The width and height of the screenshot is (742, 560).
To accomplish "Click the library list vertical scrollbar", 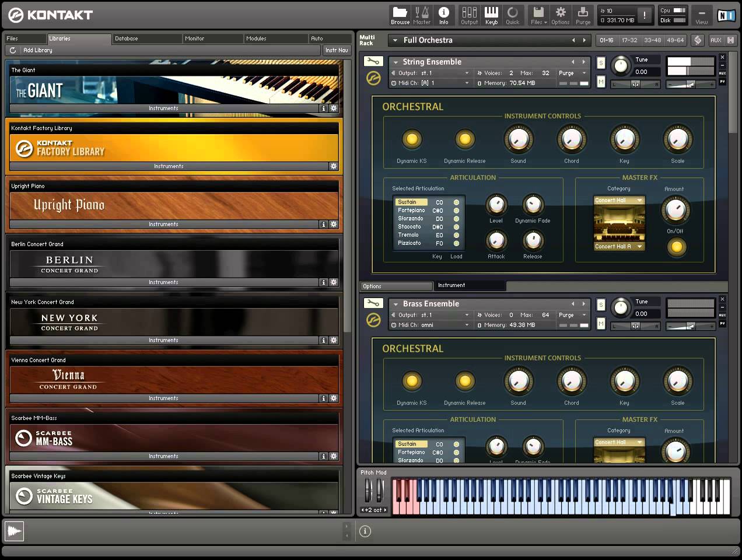I will (x=347, y=195).
